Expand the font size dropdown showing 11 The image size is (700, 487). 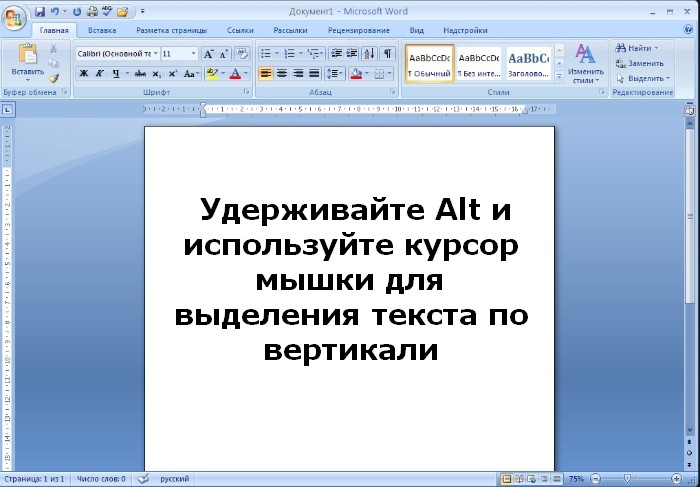pyautogui.click(x=193, y=54)
